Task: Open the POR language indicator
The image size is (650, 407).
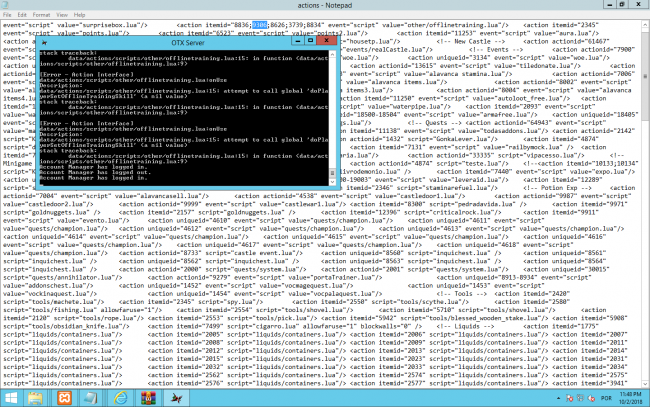Action: [x=606, y=399]
